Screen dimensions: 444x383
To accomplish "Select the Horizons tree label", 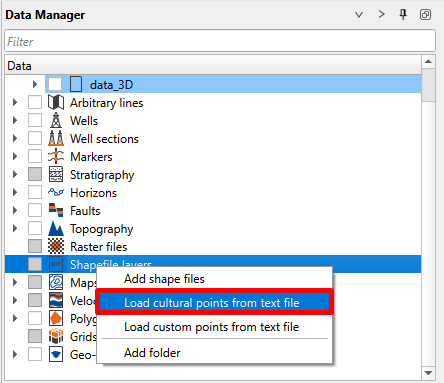I will pyautogui.click(x=94, y=193).
